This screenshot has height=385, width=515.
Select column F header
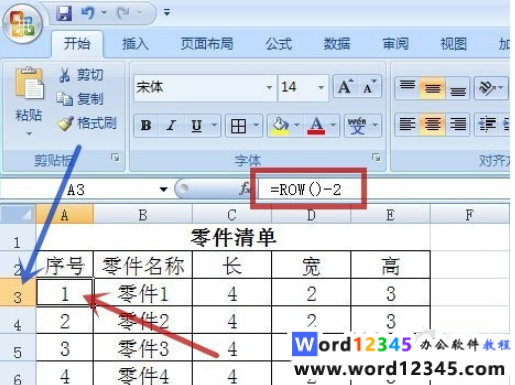(470, 214)
